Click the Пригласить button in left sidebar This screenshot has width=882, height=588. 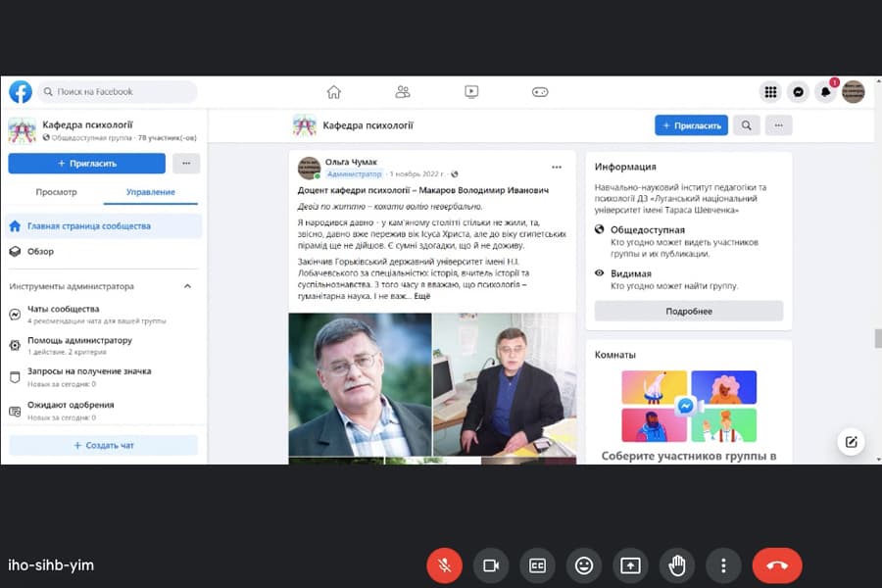(x=86, y=164)
